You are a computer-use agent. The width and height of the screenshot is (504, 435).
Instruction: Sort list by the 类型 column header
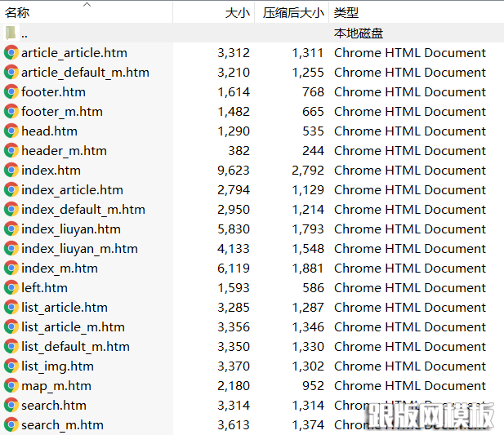click(346, 13)
